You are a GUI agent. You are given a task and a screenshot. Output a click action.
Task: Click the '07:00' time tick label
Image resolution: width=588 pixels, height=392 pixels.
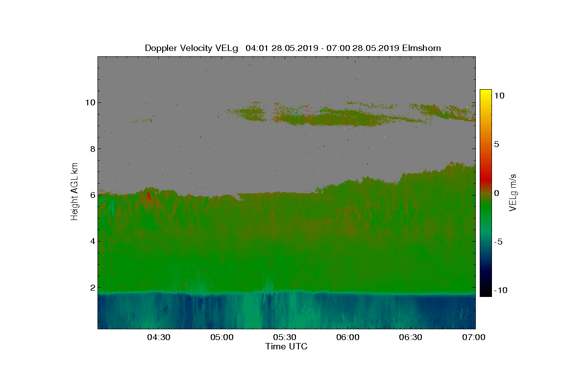(x=474, y=337)
